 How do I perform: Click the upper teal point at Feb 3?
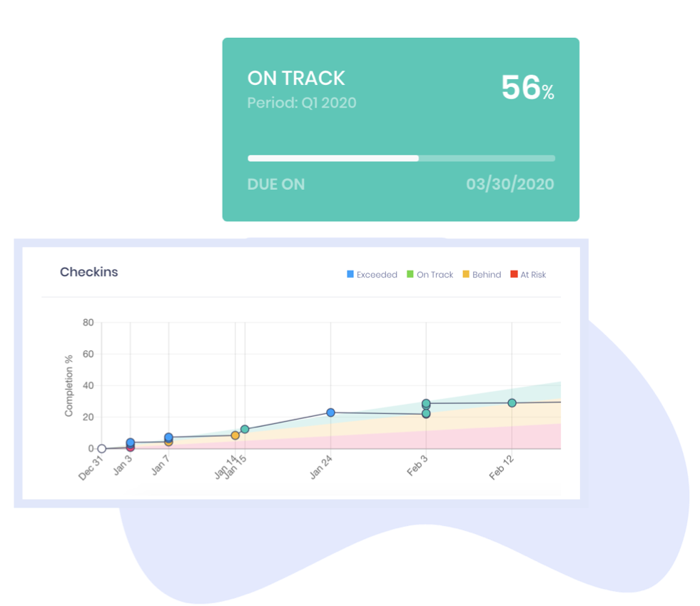pos(426,403)
